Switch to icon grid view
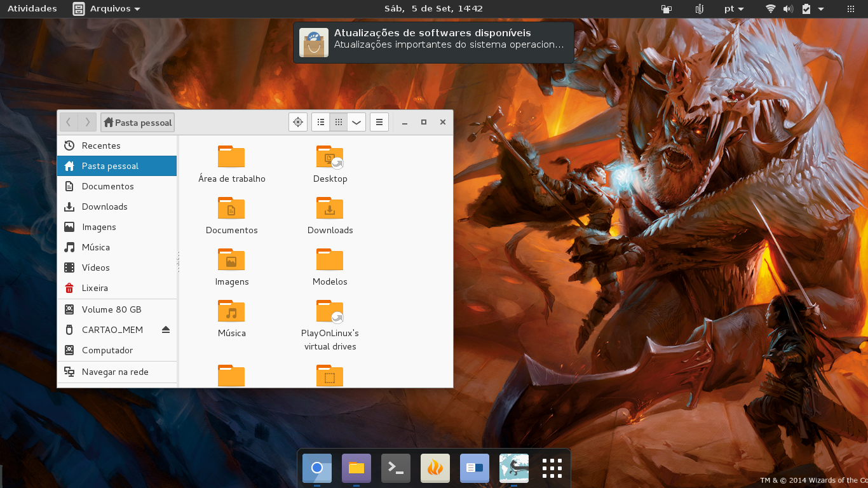This screenshot has width=868, height=488. coord(339,122)
